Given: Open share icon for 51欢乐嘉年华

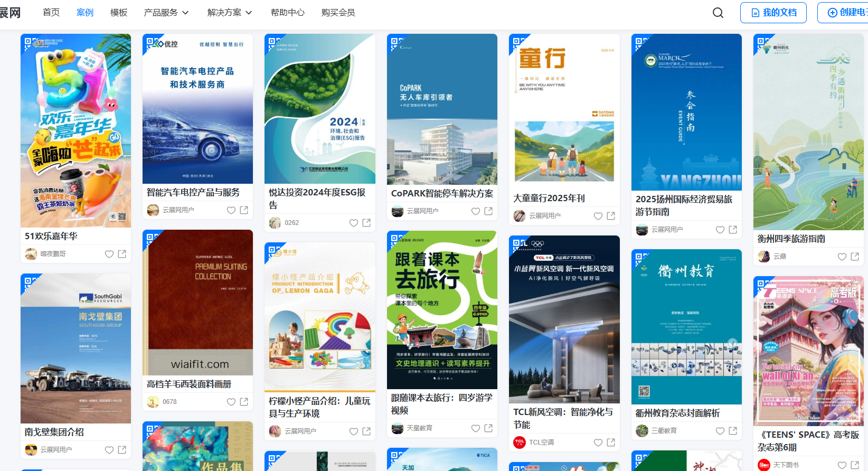Looking at the screenshot, I should (x=122, y=254).
